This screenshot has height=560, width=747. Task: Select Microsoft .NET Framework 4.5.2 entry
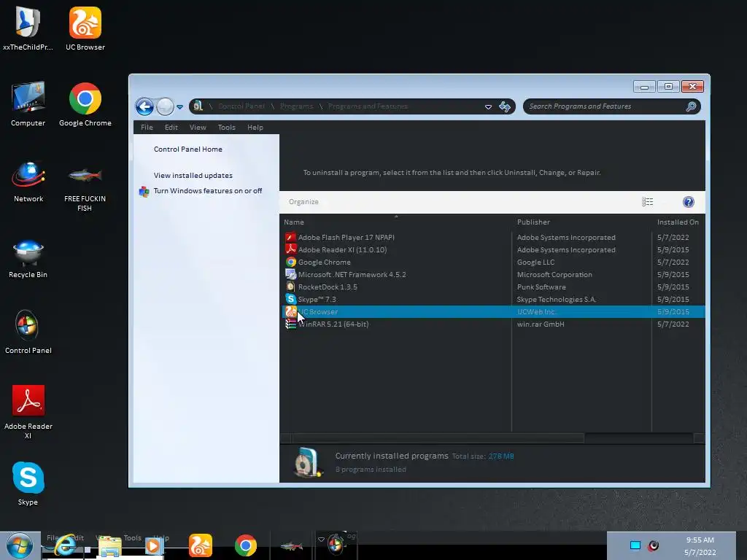(492, 274)
